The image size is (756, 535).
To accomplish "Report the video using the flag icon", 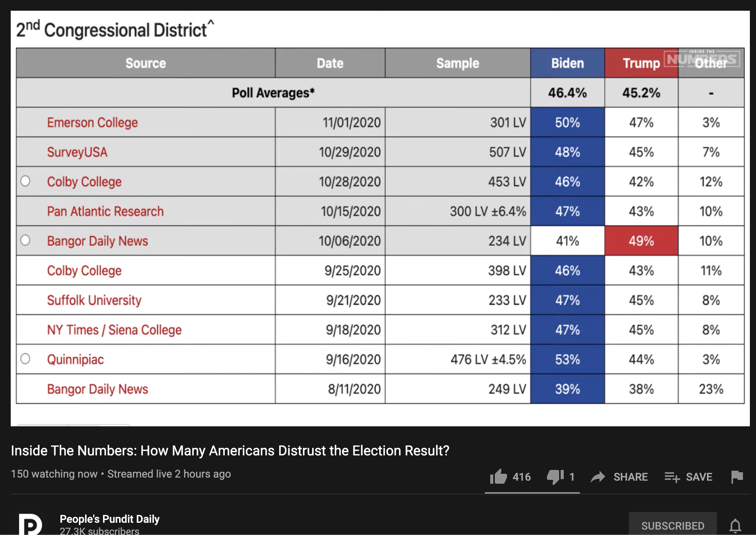I will point(737,477).
